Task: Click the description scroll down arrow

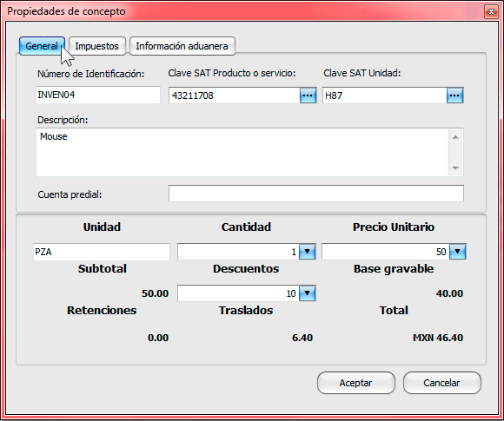Action: pyautogui.click(x=455, y=168)
